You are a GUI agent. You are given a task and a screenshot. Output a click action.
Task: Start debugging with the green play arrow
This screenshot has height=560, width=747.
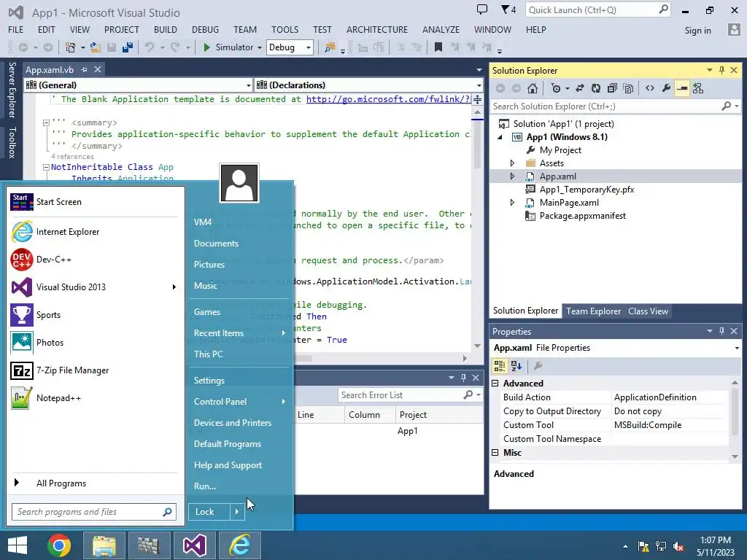point(206,47)
